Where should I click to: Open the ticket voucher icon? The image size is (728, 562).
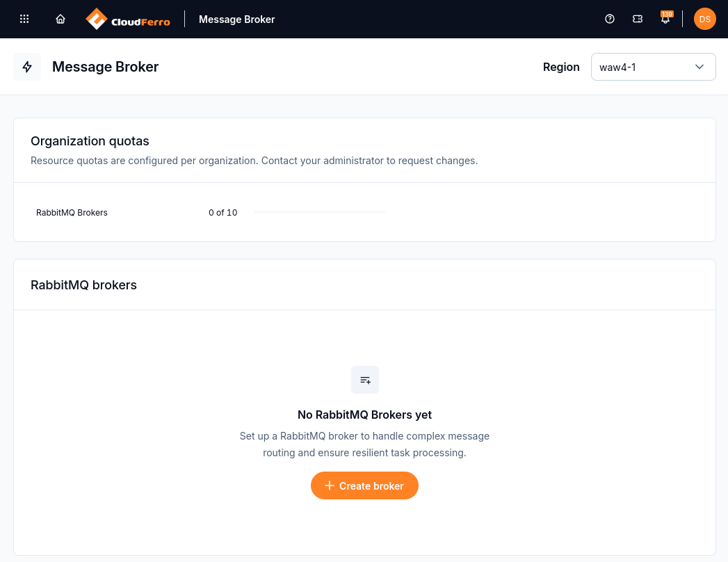(638, 19)
